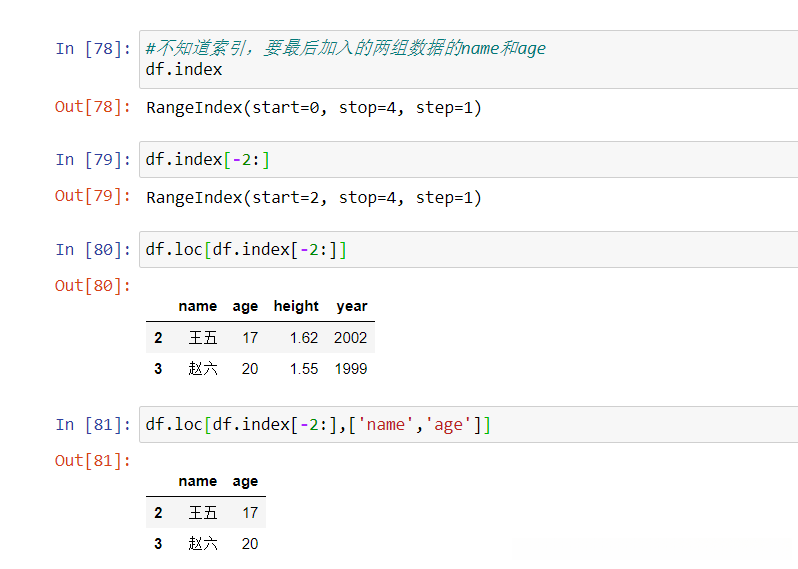798x569 pixels.
Task: Click the 1999 year value cell
Action: (351, 369)
